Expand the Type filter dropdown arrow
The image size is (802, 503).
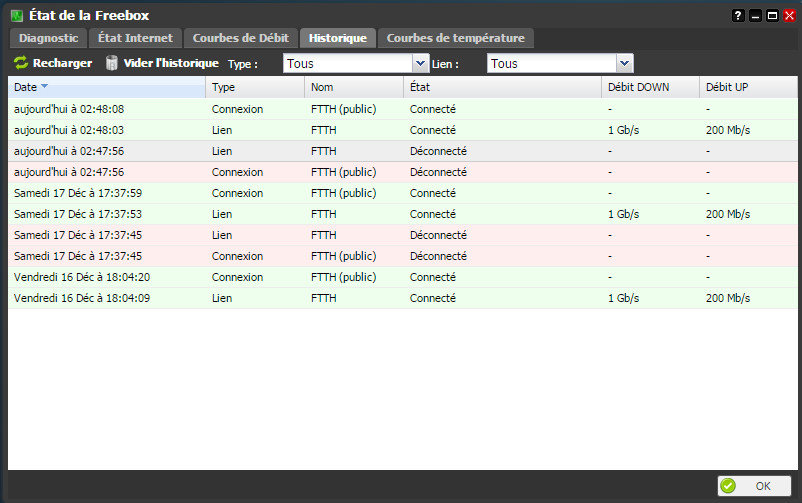(x=420, y=63)
